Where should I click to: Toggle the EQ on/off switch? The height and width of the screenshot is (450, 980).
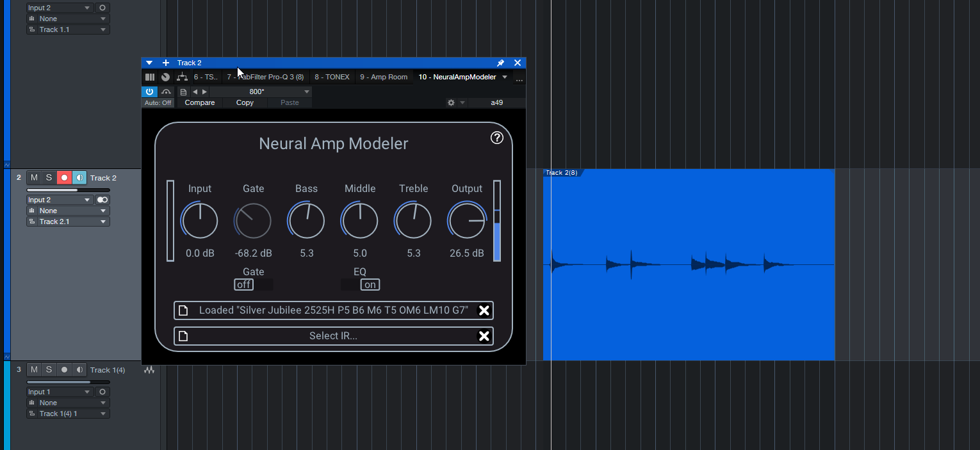click(360, 285)
